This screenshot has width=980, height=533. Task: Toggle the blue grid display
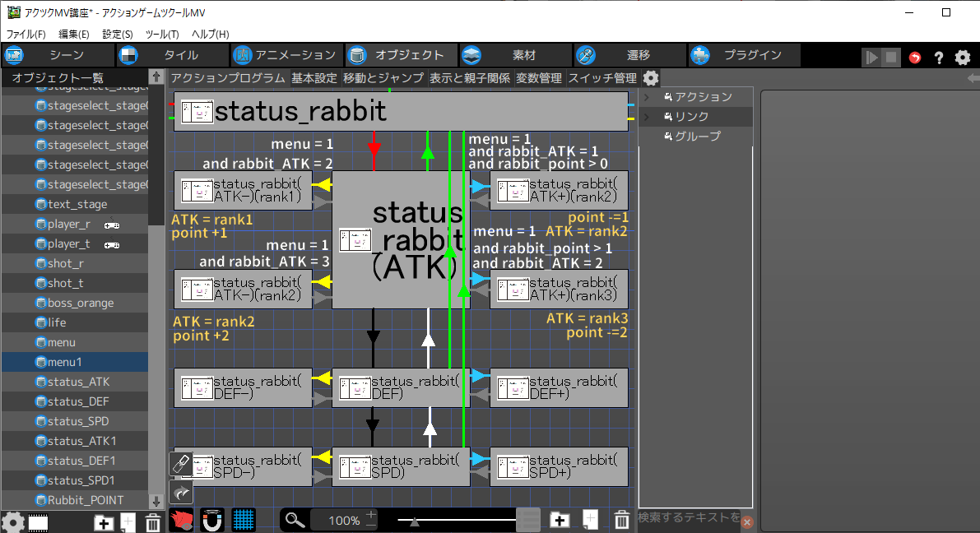tap(243, 520)
